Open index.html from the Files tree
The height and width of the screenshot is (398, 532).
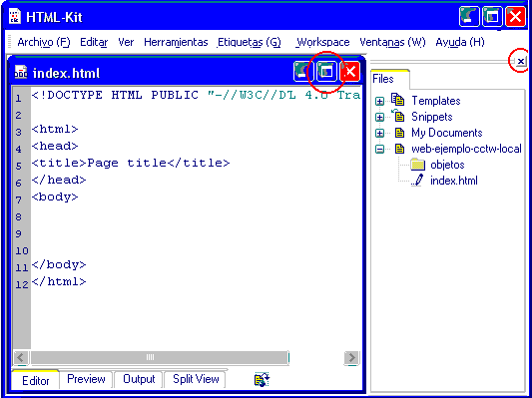tap(453, 181)
